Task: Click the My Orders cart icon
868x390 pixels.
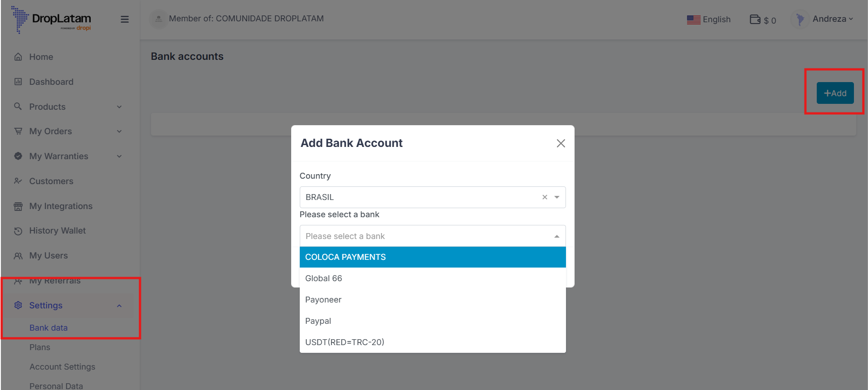Action: point(18,132)
